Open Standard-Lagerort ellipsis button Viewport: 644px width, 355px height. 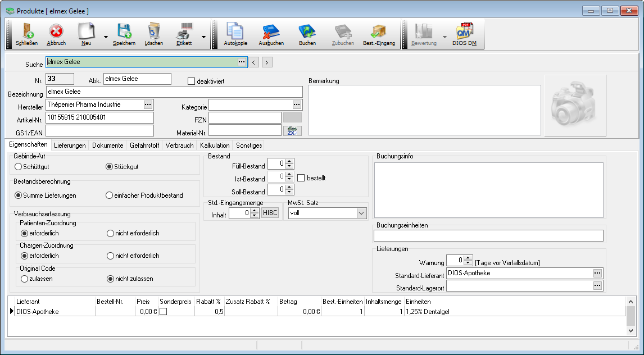pos(597,285)
